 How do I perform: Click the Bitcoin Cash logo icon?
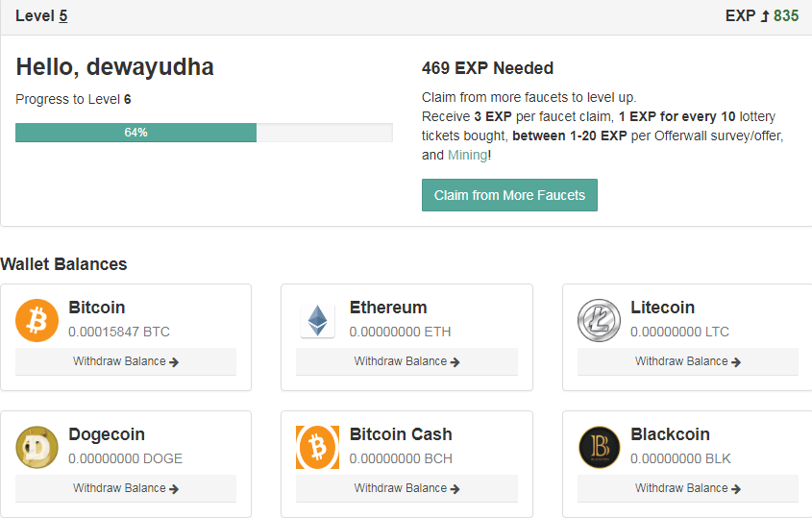(317, 448)
